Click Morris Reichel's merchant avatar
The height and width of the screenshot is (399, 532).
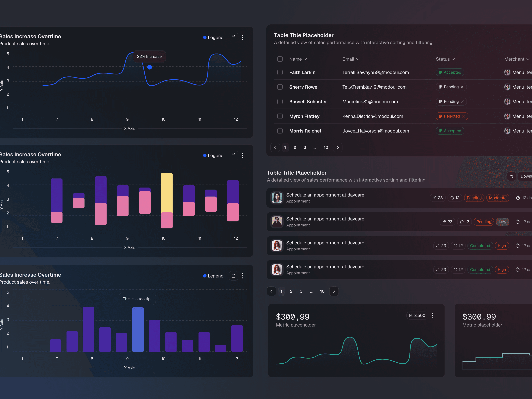pos(507,131)
